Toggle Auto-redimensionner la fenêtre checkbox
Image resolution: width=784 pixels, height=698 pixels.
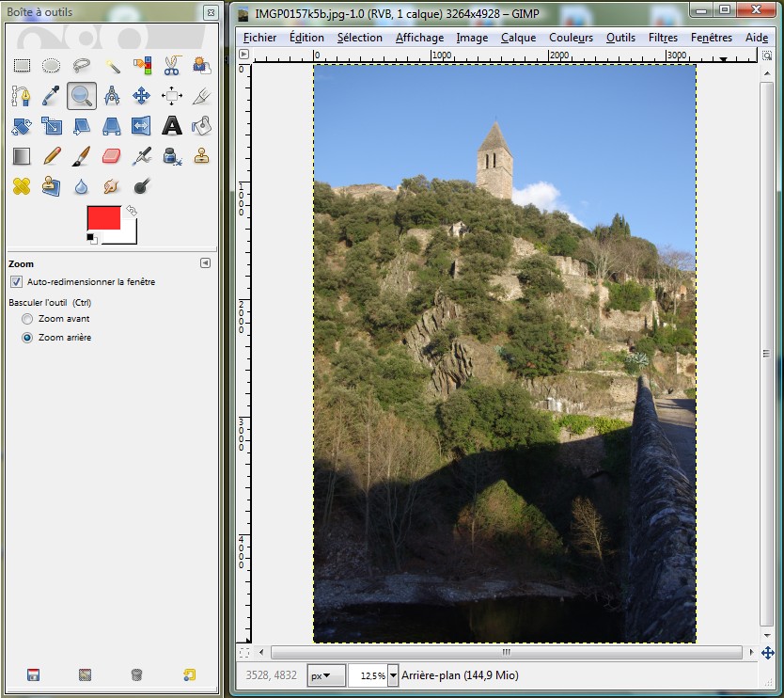(16, 281)
